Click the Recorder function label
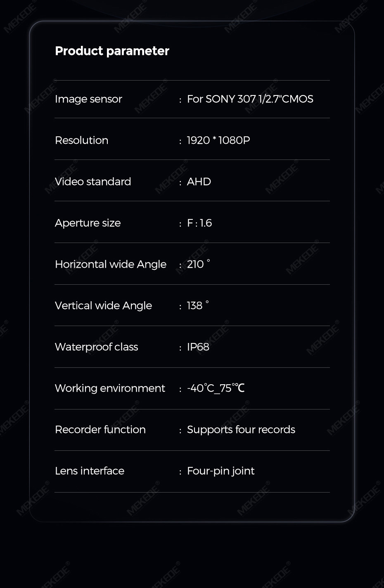The width and height of the screenshot is (384, 588). (100, 430)
